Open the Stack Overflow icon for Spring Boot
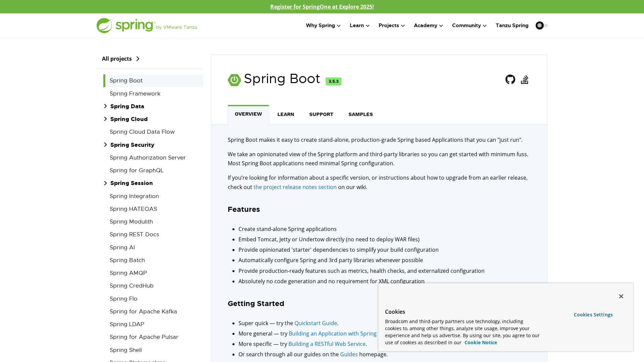The width and height of the screenshot is (644, 362). coord(525,79)
